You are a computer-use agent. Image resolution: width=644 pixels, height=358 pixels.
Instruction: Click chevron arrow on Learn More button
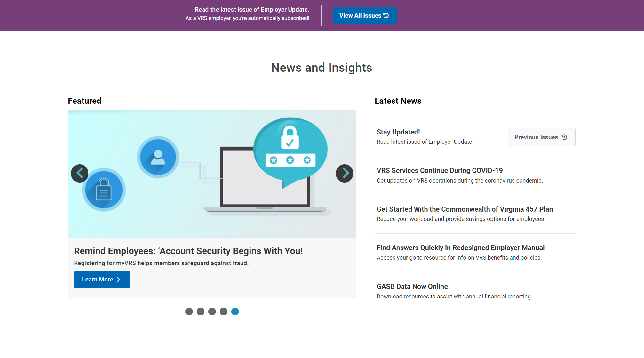(x=119, y=280)
